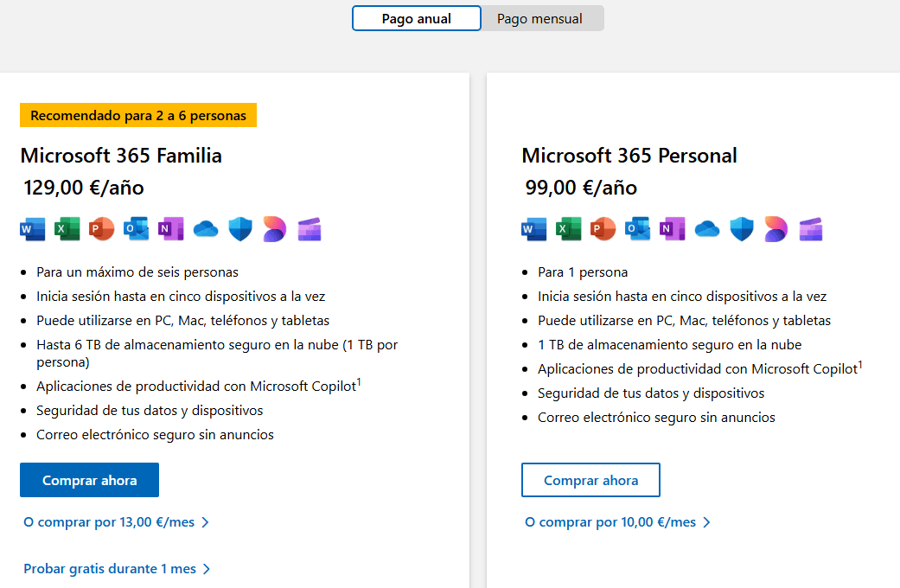
Task: Open the 'O comprar por 13,00 €/mes' link
Action: (116, 522)
